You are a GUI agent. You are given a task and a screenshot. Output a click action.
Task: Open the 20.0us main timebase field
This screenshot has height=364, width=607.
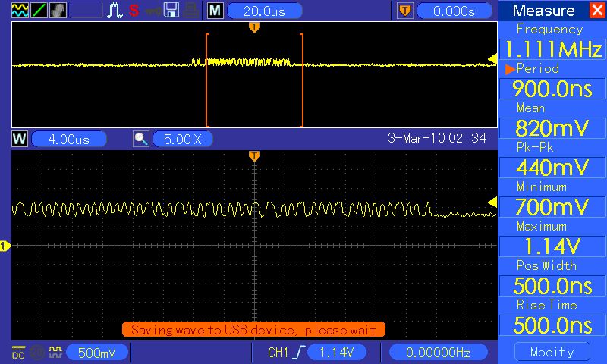coord(265,11)
